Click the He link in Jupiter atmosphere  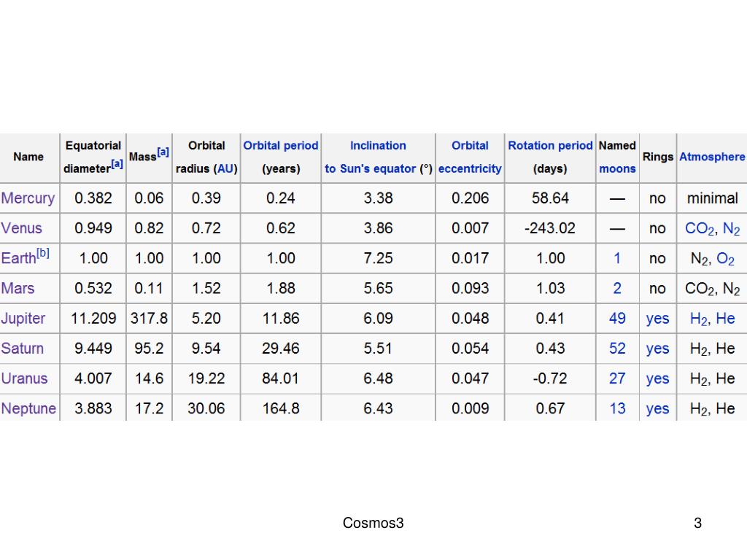pos(726,318)
